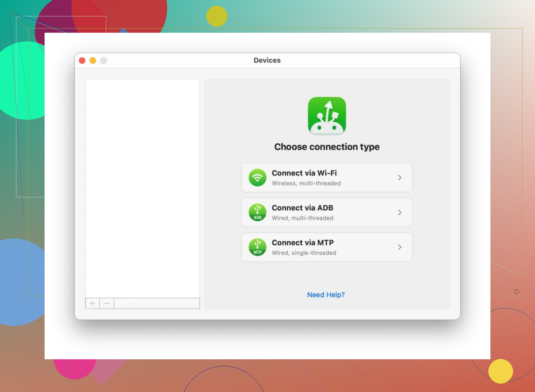
Task: Click the green MTP USB icon
Action: [x=257, y=247]
